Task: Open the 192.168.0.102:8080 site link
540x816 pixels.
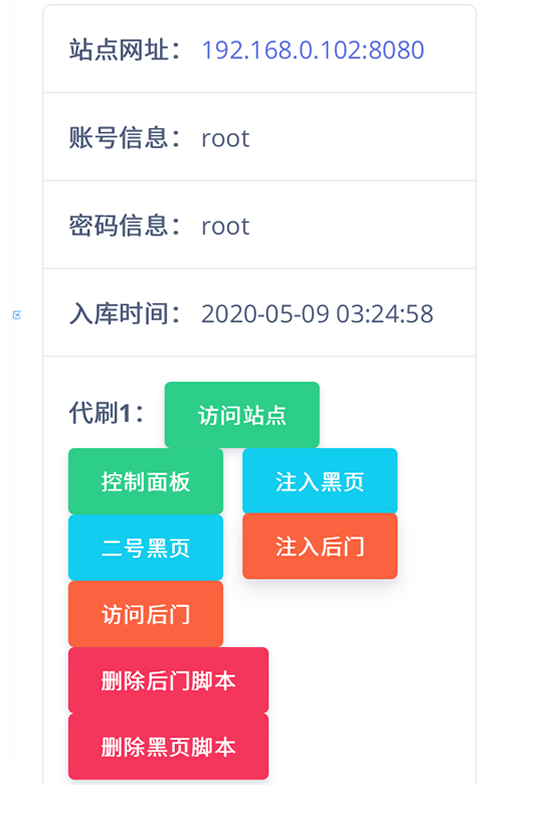Action: (313, 50)
